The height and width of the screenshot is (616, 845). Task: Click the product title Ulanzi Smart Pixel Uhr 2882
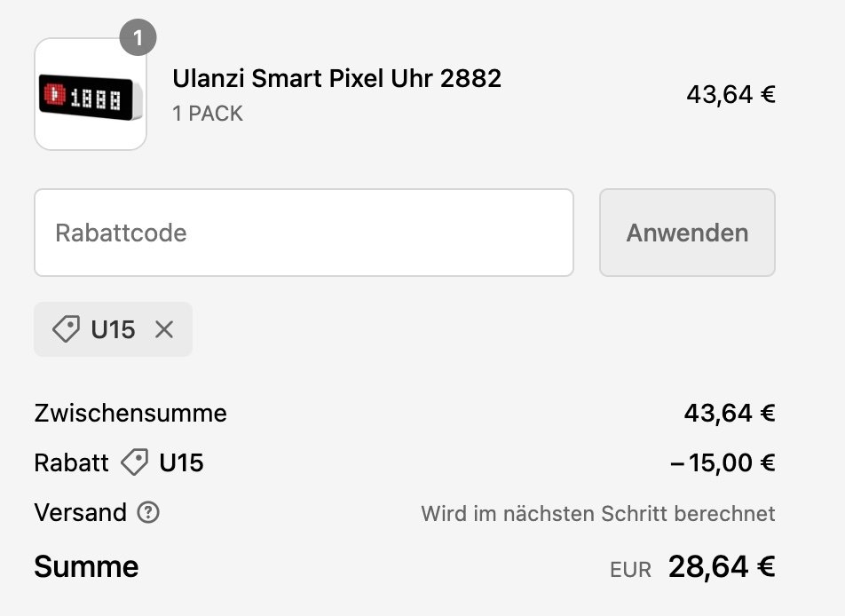point(336,78)
